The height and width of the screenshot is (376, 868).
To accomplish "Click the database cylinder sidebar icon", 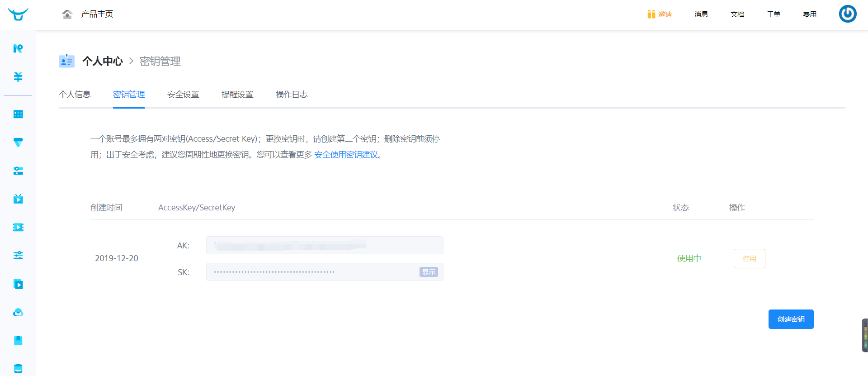I will tap(18, 368).
